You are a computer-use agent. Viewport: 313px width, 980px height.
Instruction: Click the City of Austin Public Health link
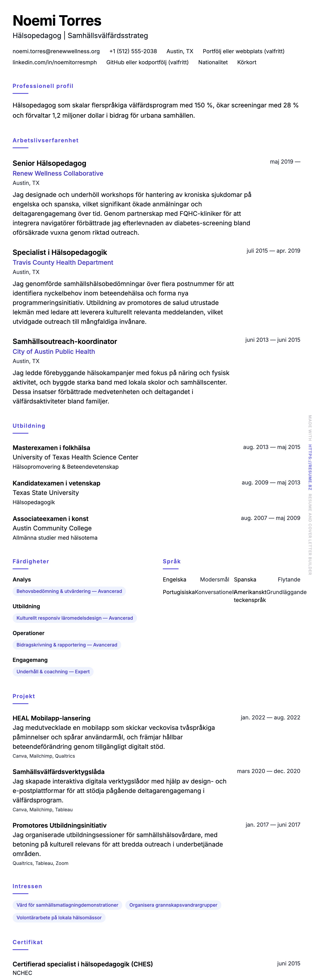pyautogui.click(x=54, y=351)
